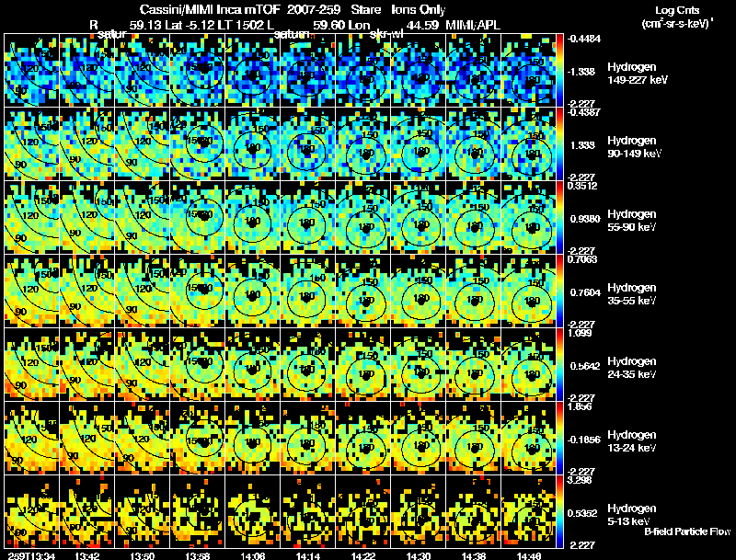
Task: Click the color bar beside Hydrogen 90-149 keV
Action: [x=559, y=144]
